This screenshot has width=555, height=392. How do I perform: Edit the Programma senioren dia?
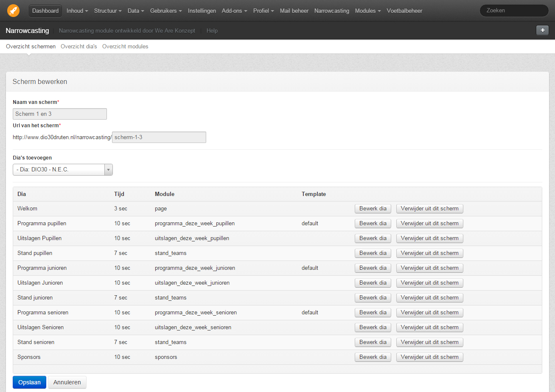[373, 313]
